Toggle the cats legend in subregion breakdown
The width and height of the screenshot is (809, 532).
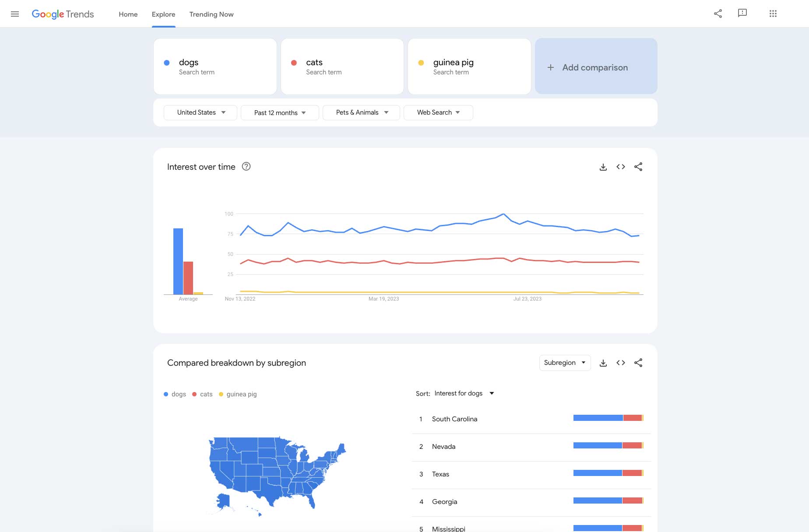tap(202, 394)
